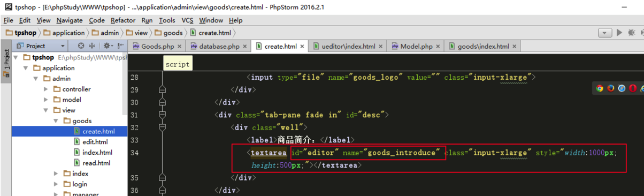The height and width of the screenshot is (196, 644).
Task: Open the Refactor menu
Action: [x=123, y=20]
